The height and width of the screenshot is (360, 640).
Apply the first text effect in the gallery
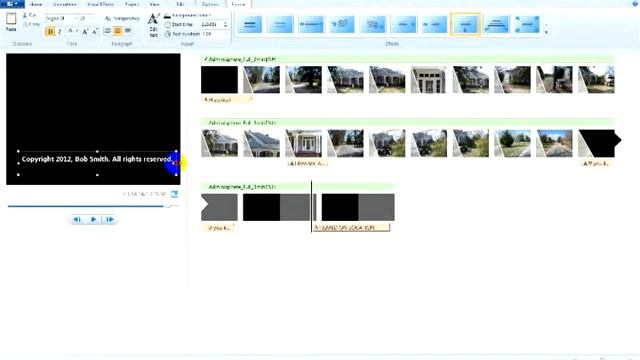250,24
